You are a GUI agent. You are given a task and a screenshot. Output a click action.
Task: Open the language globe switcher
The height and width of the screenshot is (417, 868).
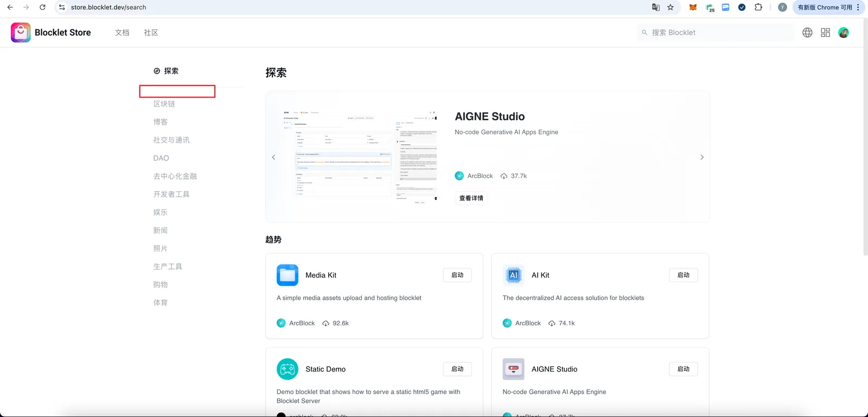tap(807, 33)
